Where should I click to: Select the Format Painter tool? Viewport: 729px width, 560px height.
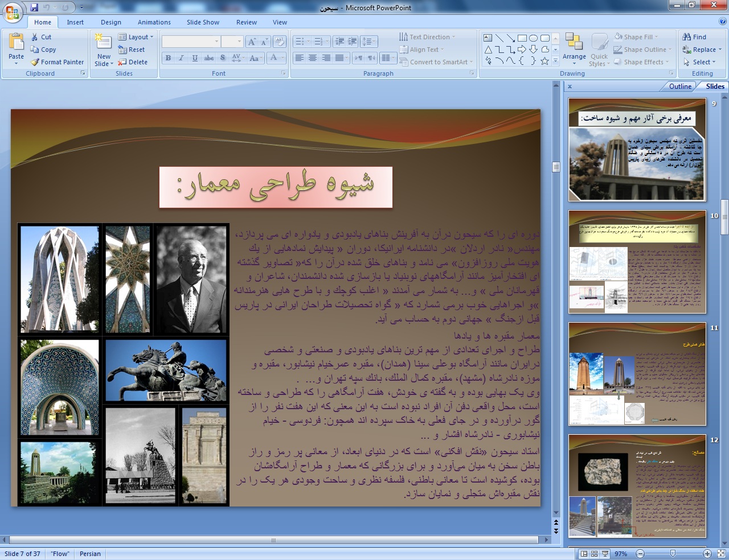[57, 62]
